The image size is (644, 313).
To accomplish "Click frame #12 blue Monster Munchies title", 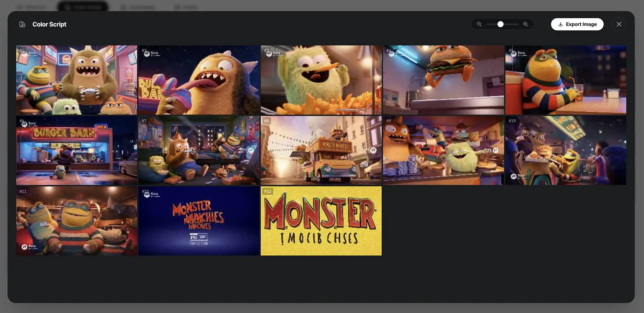I will tap(199, 221).
